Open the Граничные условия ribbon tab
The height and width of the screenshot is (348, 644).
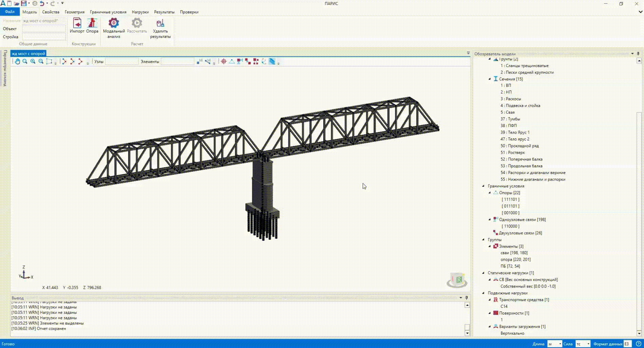(x=108, y=12)
